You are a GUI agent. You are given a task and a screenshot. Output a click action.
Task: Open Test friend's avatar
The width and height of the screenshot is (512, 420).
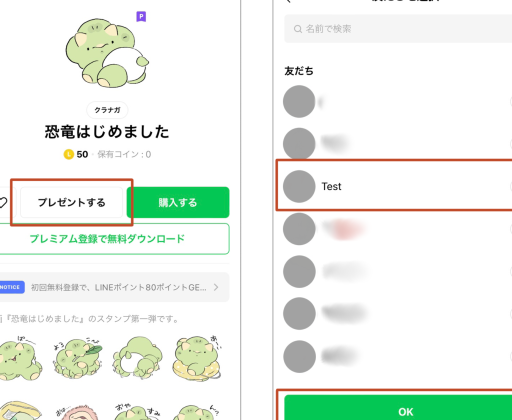[299, 186]
